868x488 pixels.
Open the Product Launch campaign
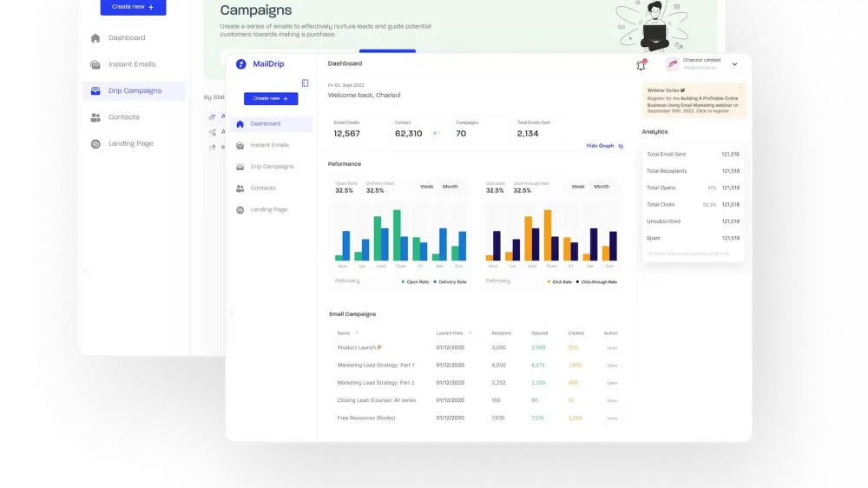click(612, 348)
